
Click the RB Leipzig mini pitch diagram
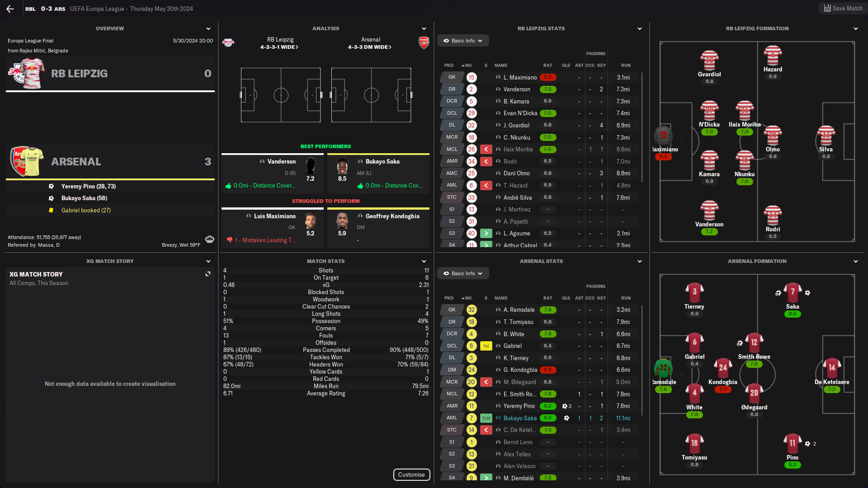coord(281,95)
